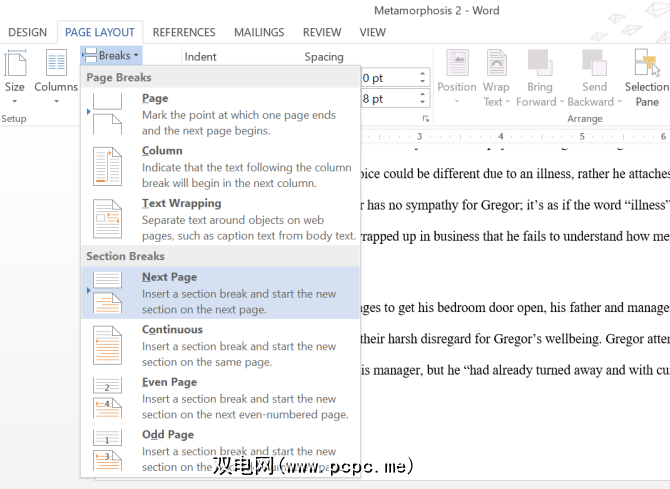Image resolution: width=670 pixels, height=489 pixels.
Task: Click the Send Backward icon
Action: click(x=594, y=66)
